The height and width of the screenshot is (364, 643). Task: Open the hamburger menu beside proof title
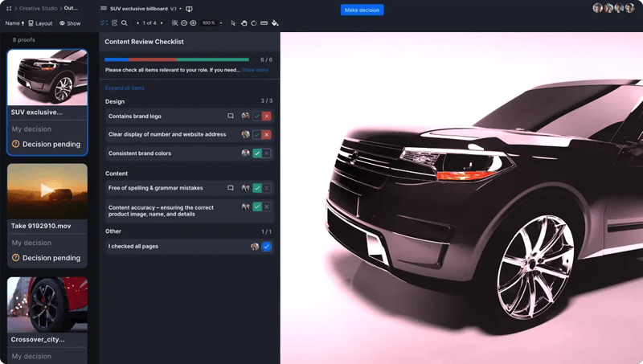coord(104,8)
